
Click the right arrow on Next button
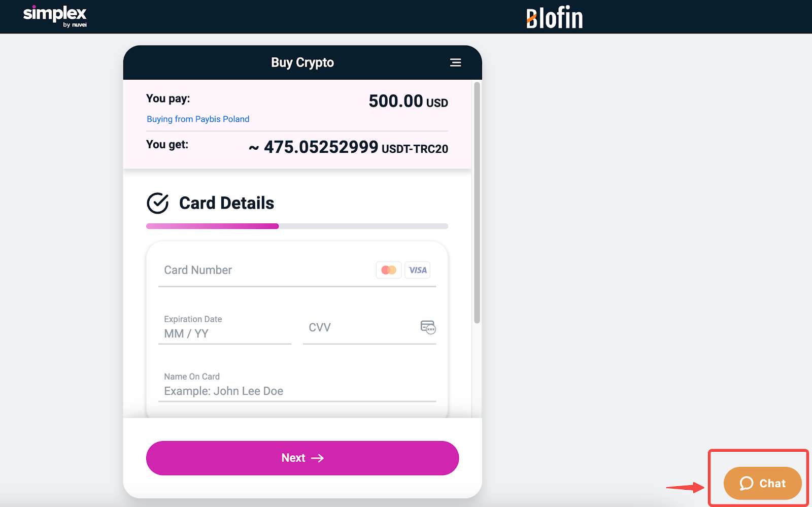(318, 458)
